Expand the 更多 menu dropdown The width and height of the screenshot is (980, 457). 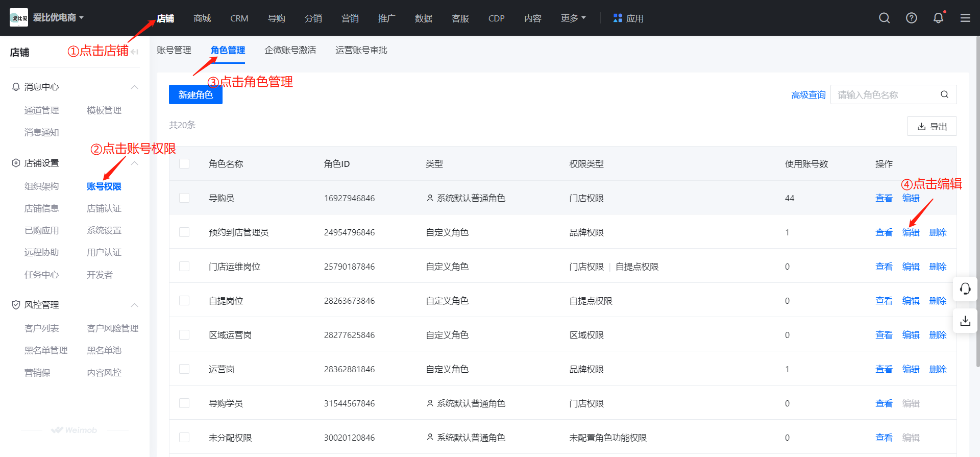(573, 18)
